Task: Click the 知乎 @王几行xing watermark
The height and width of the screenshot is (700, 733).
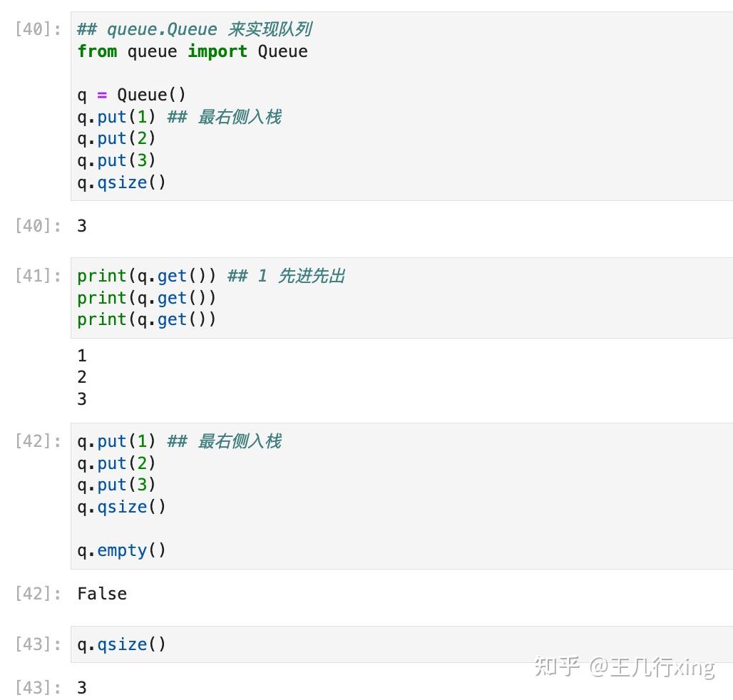Action: (x=624, y=666)
